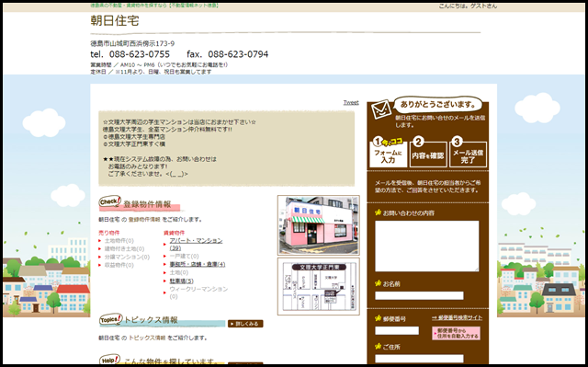The width and height of the screenshot is (588, 367).
Task: Click step 2 内容を確認 badge
Action: coord(428,153)
